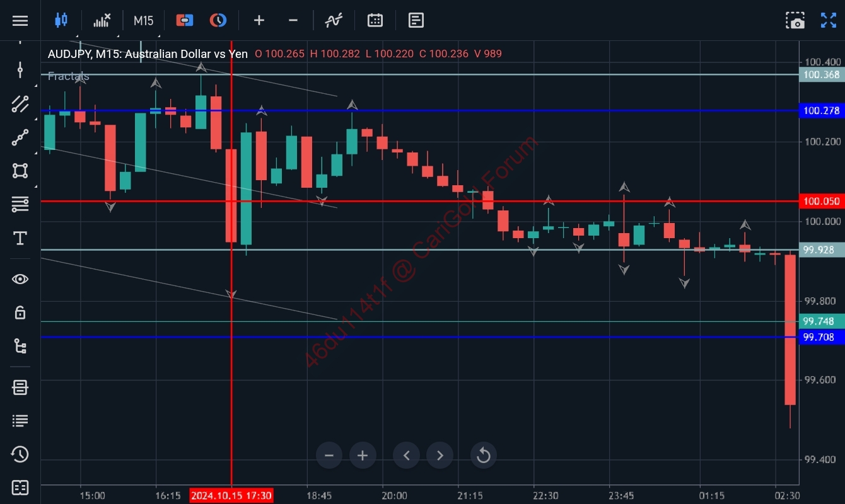
Task: Zoom in with the top plus
Action: pyautogui.click(x=259, y=20)
